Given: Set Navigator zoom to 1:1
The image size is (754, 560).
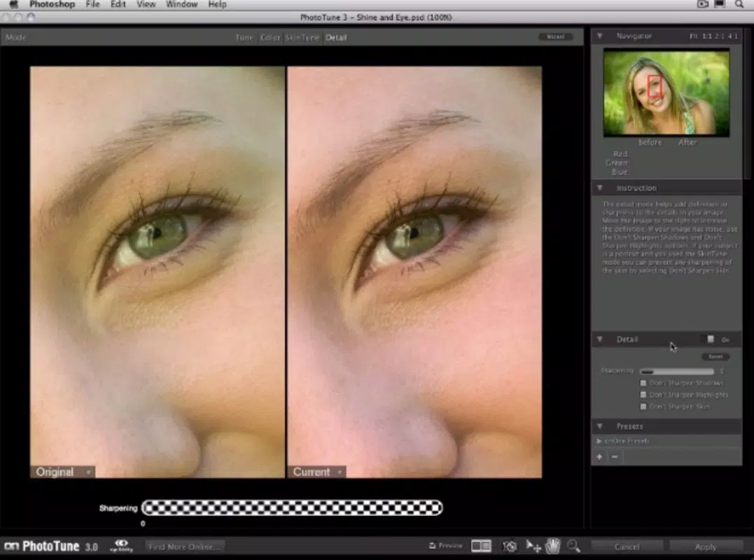Looking at the screenshot, I should pos(707,36).
